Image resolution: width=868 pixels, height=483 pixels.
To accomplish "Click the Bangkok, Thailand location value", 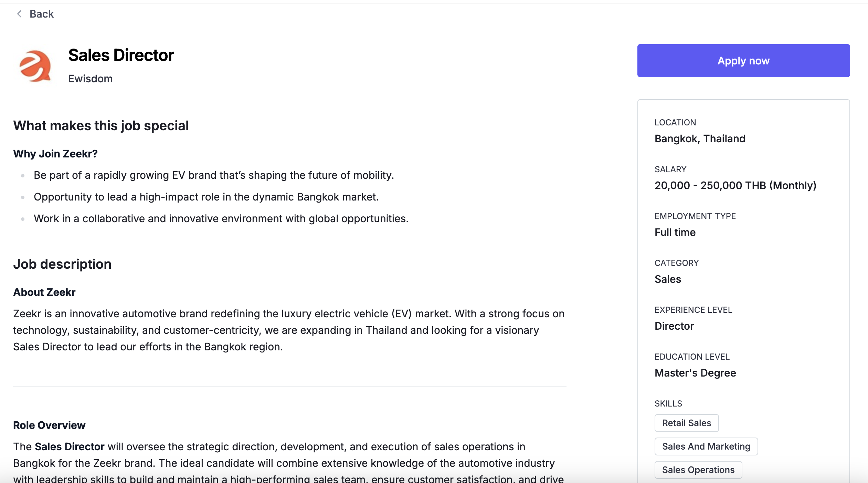I will point(700,138).
